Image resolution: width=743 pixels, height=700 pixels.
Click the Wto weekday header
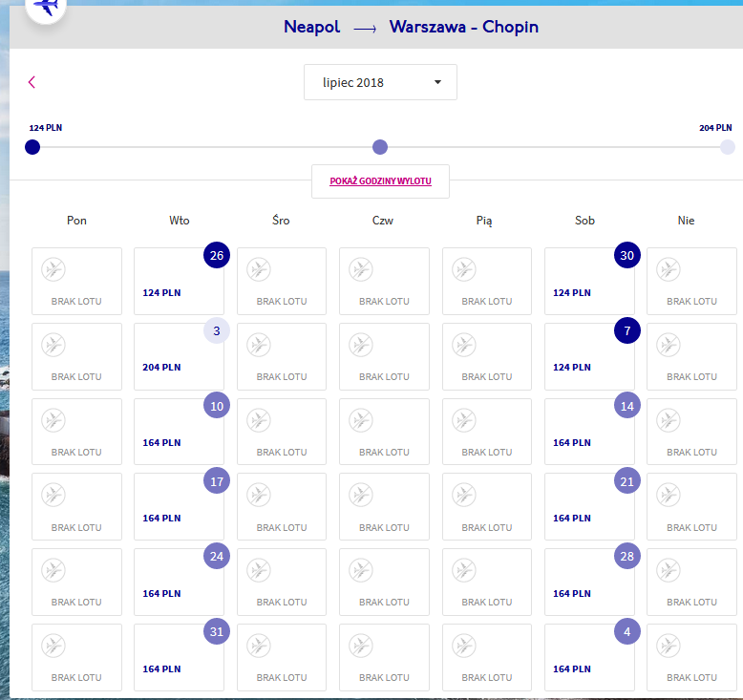pos(180,221)
